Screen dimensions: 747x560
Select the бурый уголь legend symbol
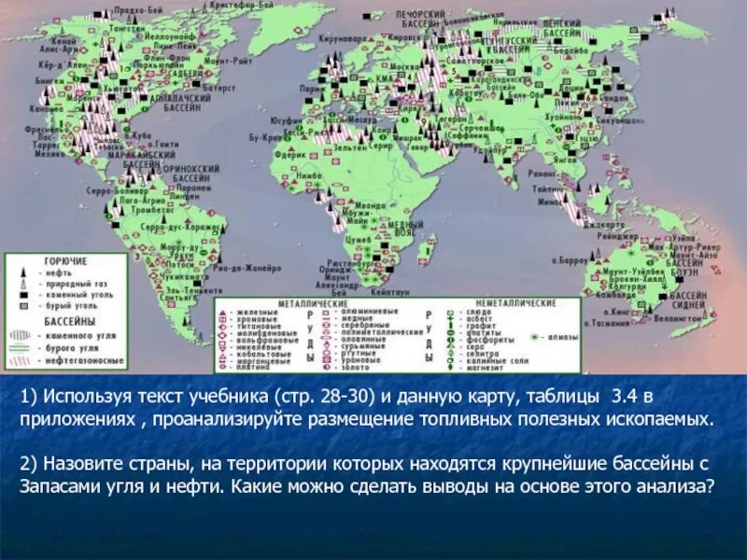click(x=22, y=306)
